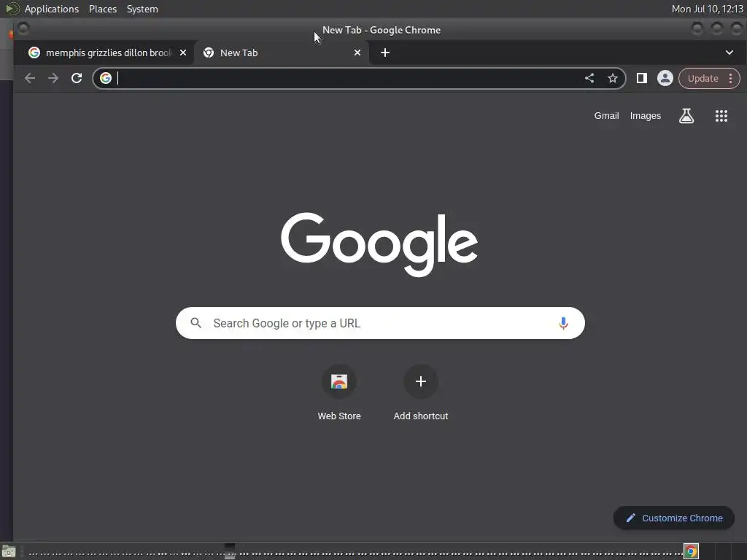Focus Search Google or type a URL box
The height and width of the screenshot is (560, 747).
click(380, 323)
